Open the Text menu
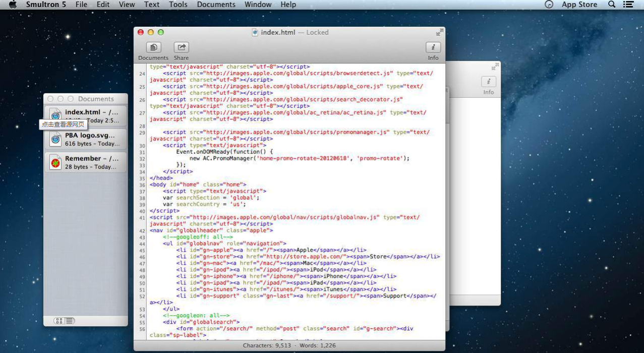Screen dimensions: 644x353 pos(152,5)
